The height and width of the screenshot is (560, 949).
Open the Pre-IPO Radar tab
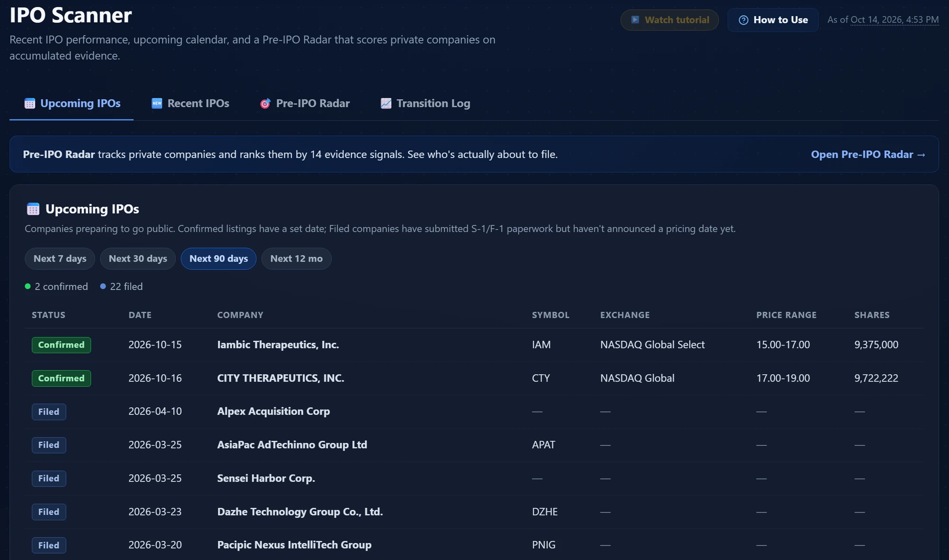click(x=305, y=103)
